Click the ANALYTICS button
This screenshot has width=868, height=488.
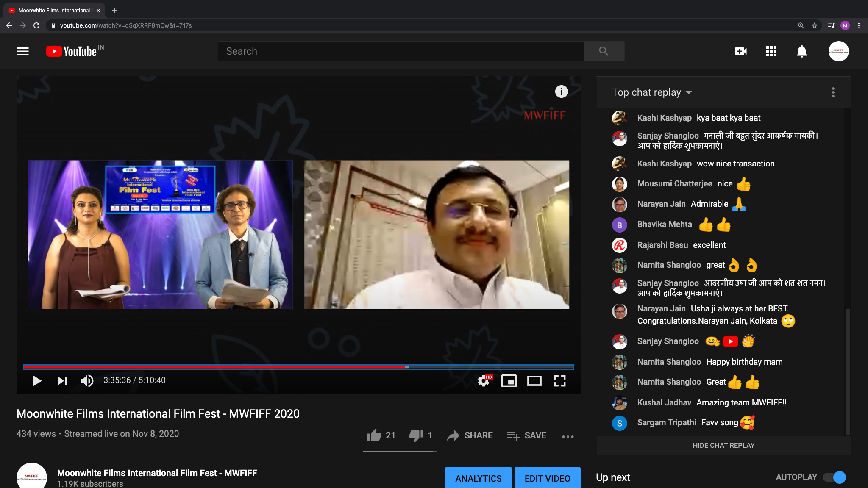(x=479, y=478)
